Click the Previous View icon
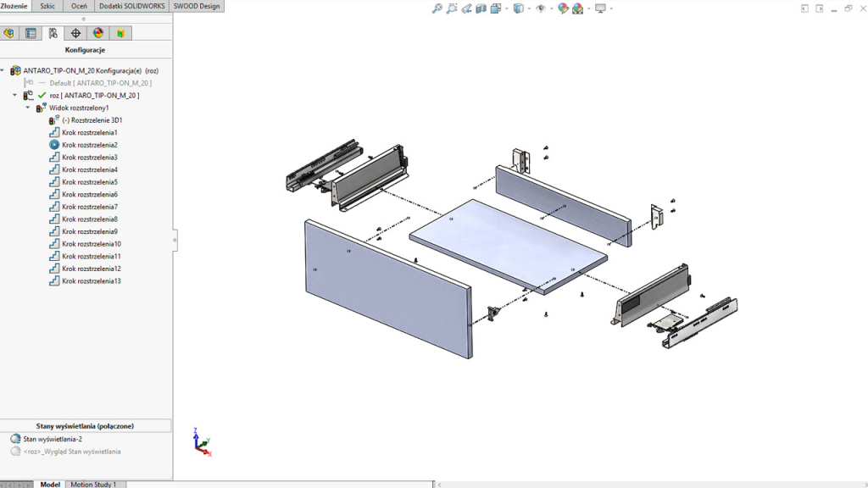The height and width of the screenshot is (488, 868). click(466, 8)
